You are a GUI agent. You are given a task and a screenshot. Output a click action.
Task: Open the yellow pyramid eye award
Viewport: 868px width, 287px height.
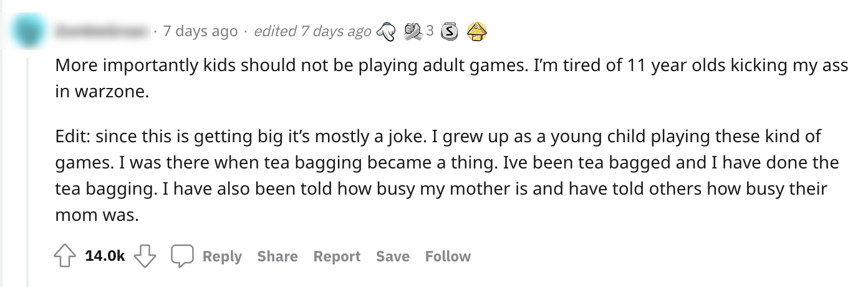[x=476, y=31]
